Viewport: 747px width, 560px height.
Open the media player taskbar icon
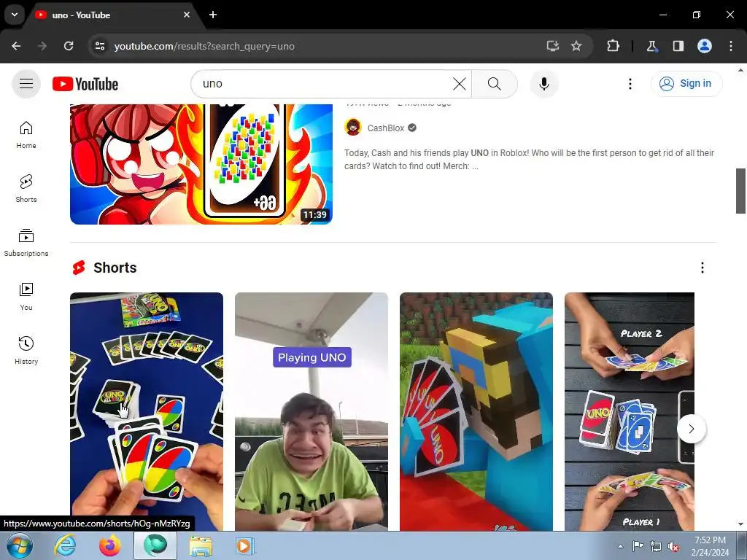245,545
